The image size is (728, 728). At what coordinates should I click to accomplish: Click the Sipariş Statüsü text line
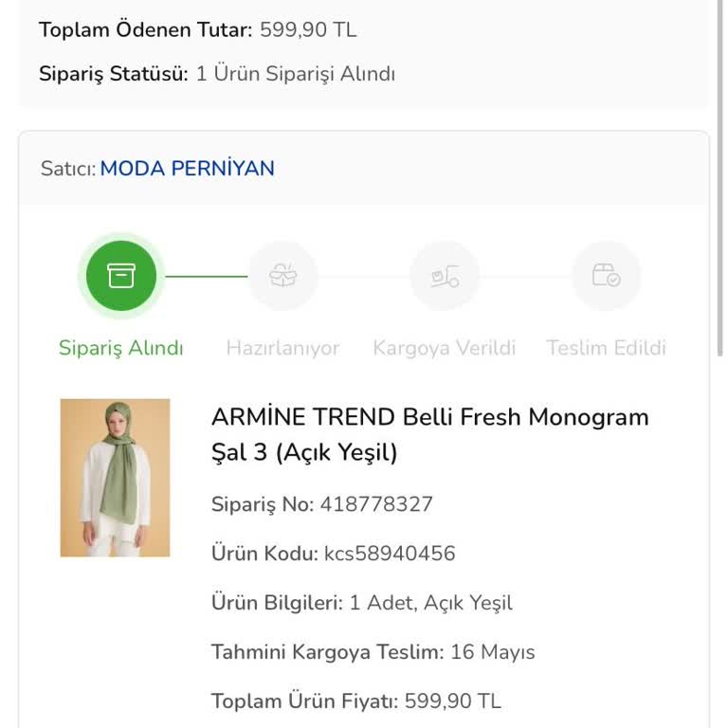point(217,74)
